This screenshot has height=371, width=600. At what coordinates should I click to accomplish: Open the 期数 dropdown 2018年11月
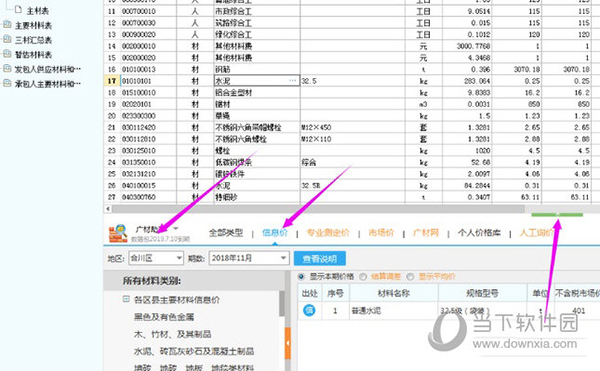tap(249, 258)
